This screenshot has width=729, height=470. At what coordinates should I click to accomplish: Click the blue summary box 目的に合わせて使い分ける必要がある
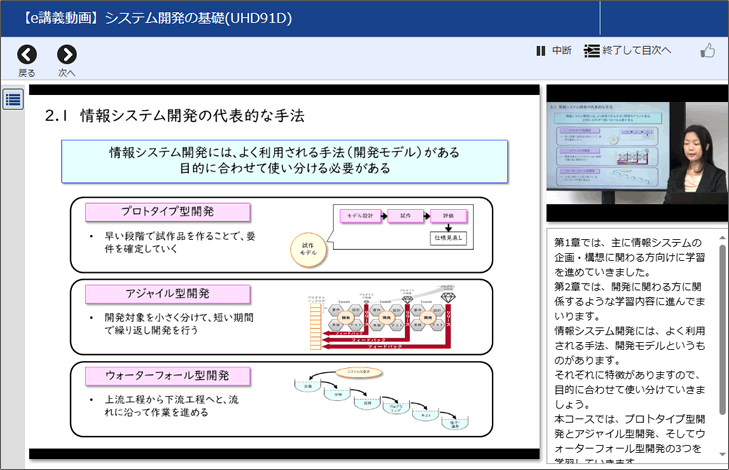(x=285, y=161)
